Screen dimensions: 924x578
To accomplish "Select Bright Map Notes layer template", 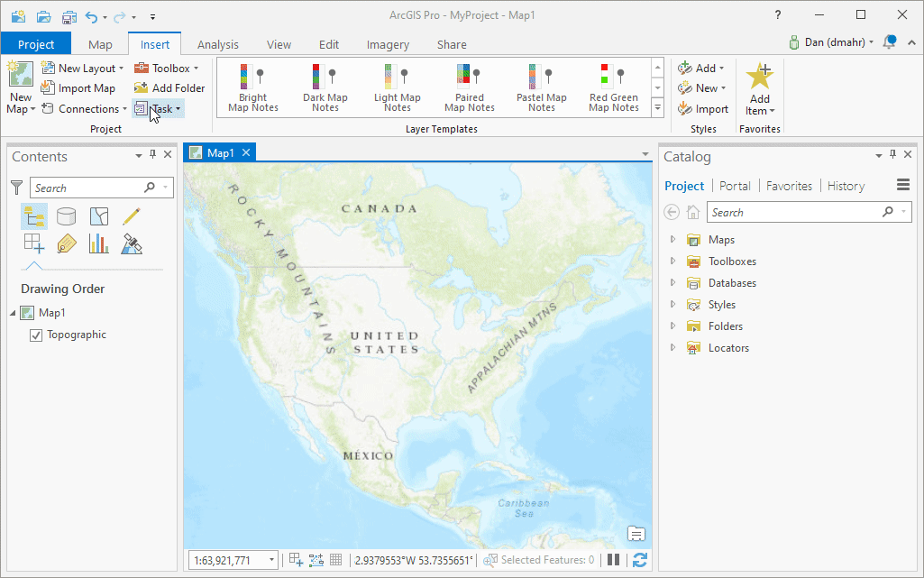I will point(253,87).
